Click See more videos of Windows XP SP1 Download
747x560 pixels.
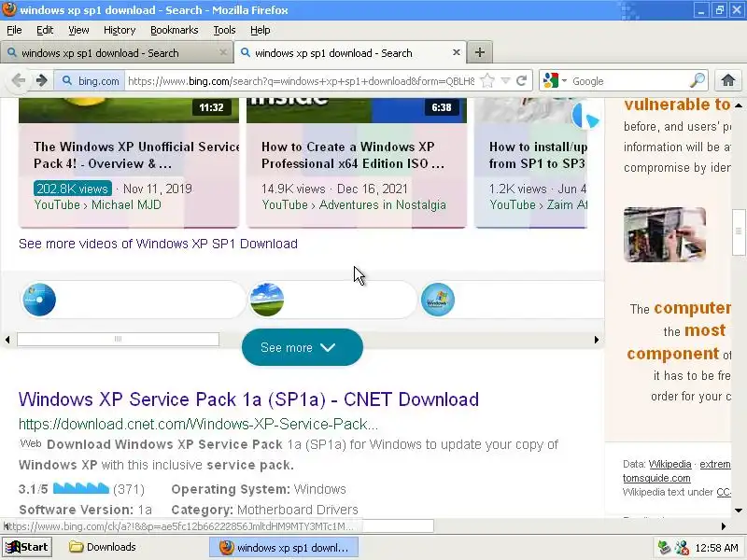(x=158, y=244)
